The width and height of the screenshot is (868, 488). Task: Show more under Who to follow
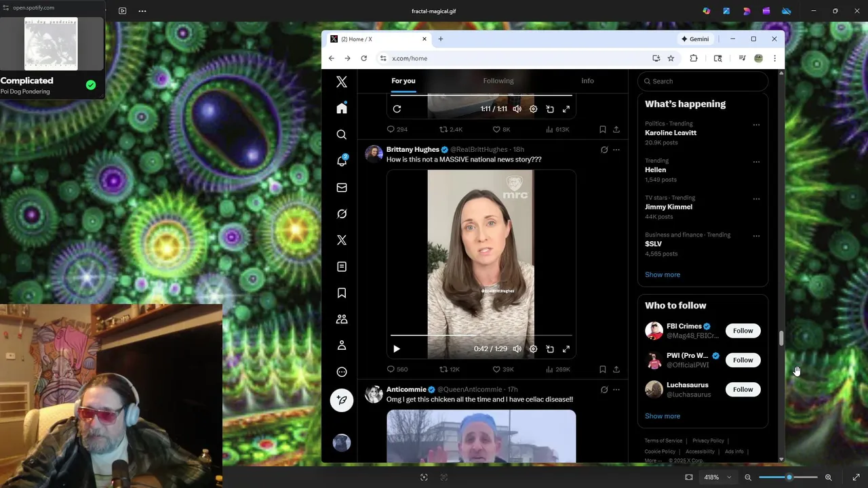click(663, 416)
